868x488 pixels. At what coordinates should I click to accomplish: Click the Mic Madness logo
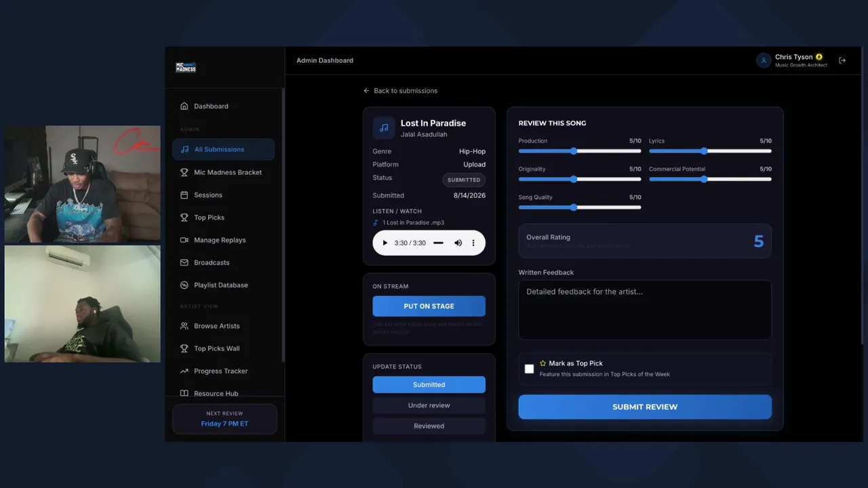(x=186, y=67)
